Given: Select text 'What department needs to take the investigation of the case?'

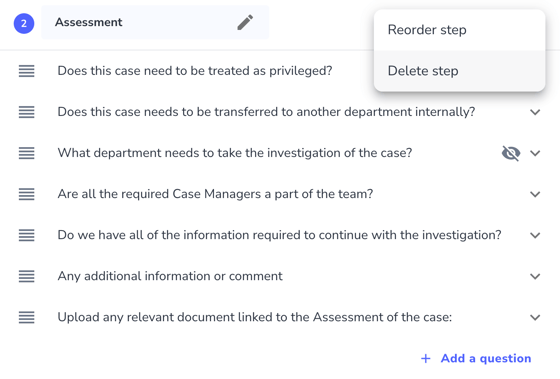Looking at the screenshot, I should coord(235,153).
